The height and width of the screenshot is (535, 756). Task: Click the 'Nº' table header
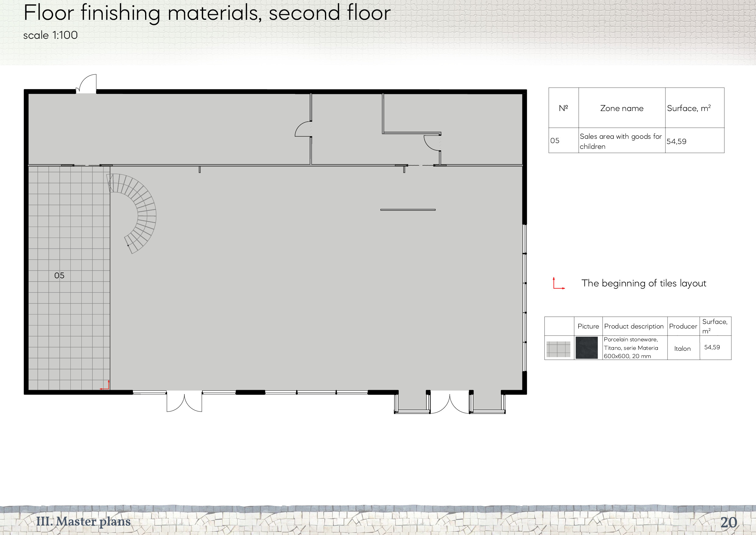coord(563,108)
